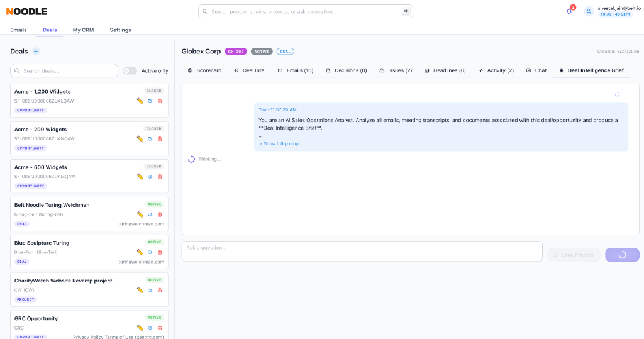This screenshot has height=339, width=644.
Task: Tag the GRC Opportunity deal
Action: pyautogui.click(x=150, y=328)
